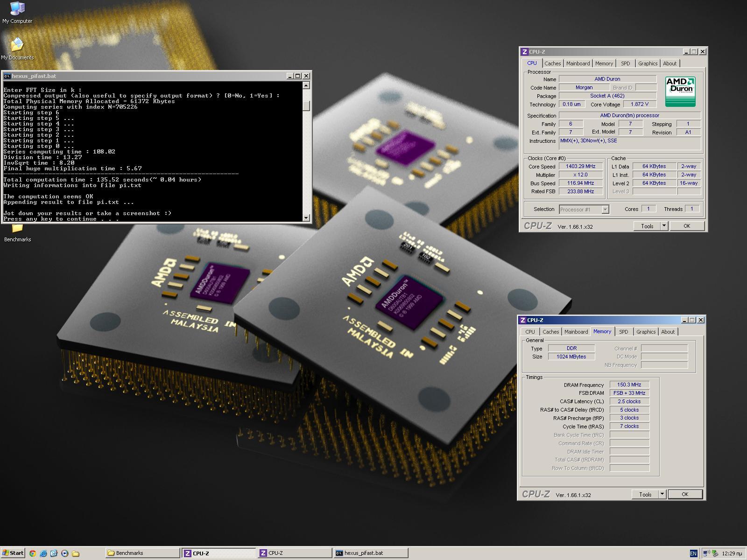Click the Core Voltage 1.872 V field
The width and height of the screenshot is (747, 560).
[640, 104]
